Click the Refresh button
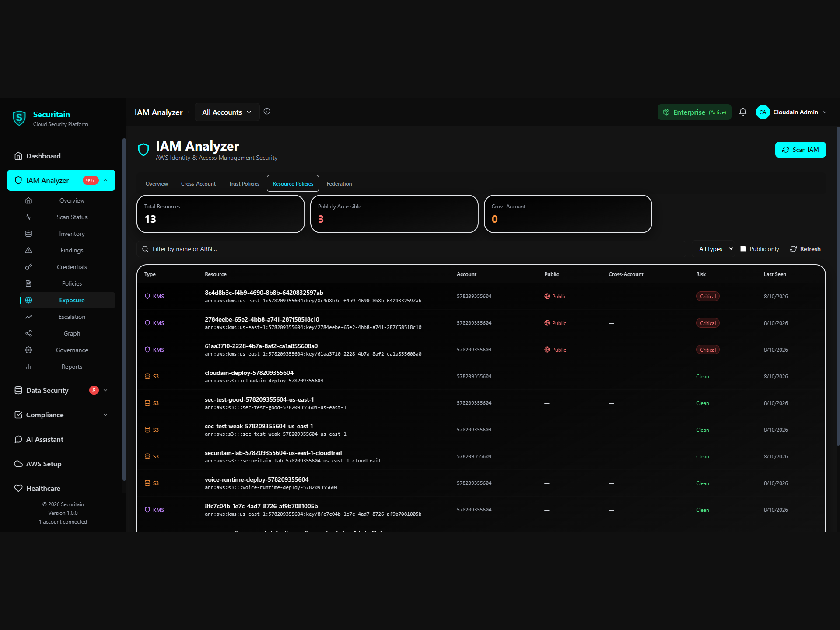Image resolution: width=840 pixels, height=630 pixels. pyautogui.click(x=805, y=249)
